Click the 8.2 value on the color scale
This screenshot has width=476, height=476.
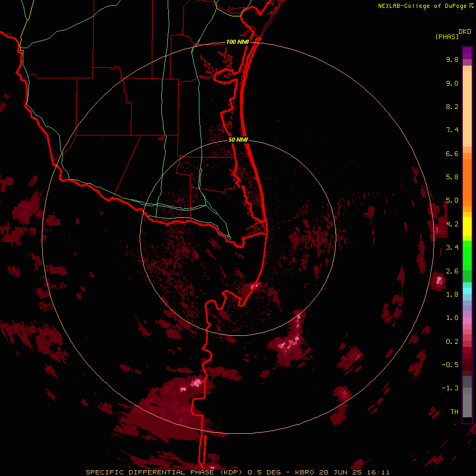pyautogui.click(x=452, y=106)
